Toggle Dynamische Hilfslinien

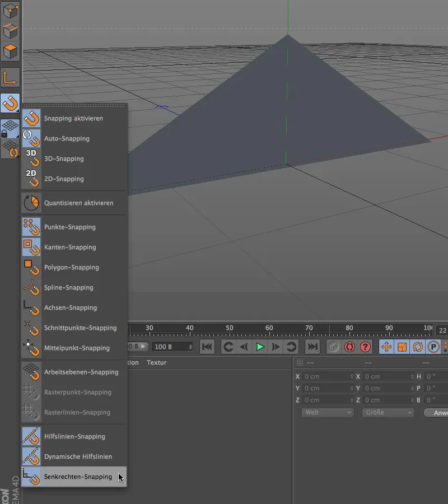point(74,457)
